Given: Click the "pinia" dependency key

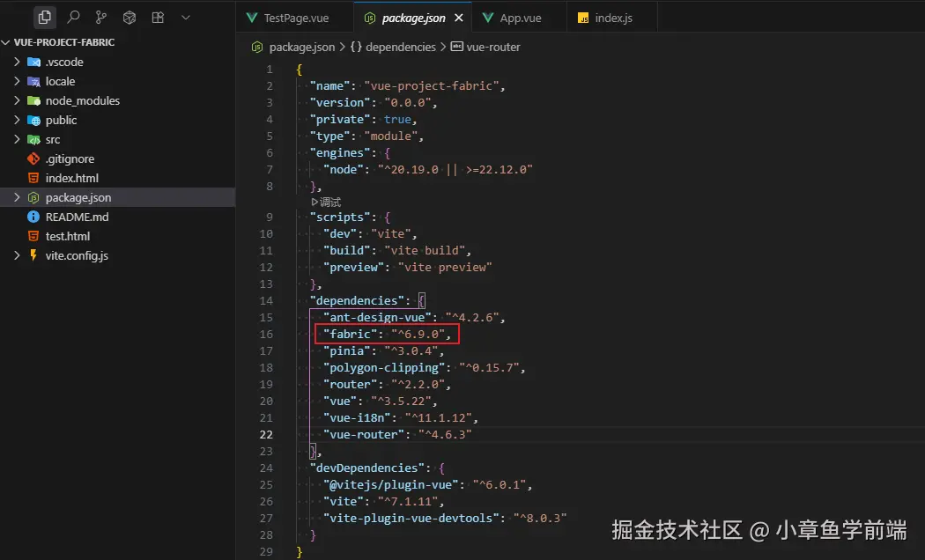Looking at the screenshot, I should click(x=347, y=350).
